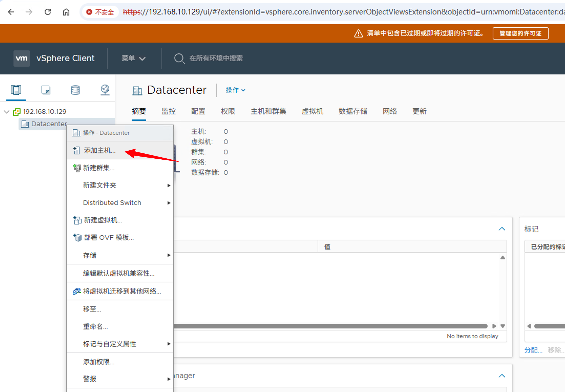Click the 值 column header

coord(412,247)
